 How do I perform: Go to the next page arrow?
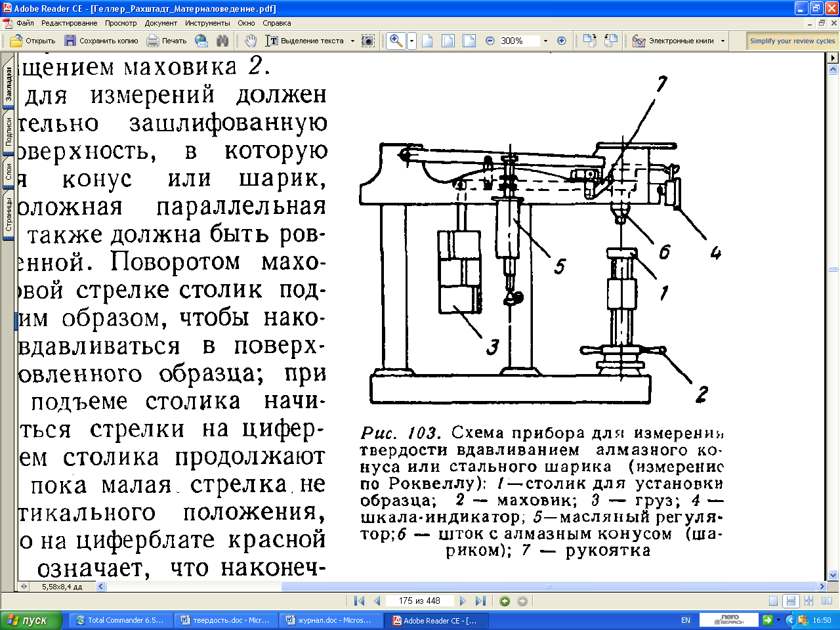tap(463, 600)
